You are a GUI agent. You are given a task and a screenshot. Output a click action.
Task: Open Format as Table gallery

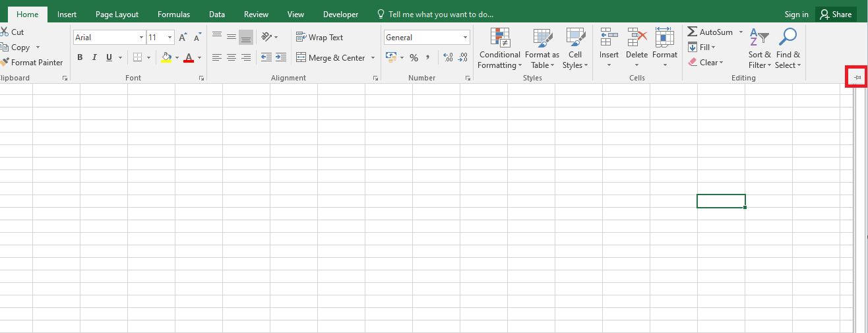(x=542, y=38)
